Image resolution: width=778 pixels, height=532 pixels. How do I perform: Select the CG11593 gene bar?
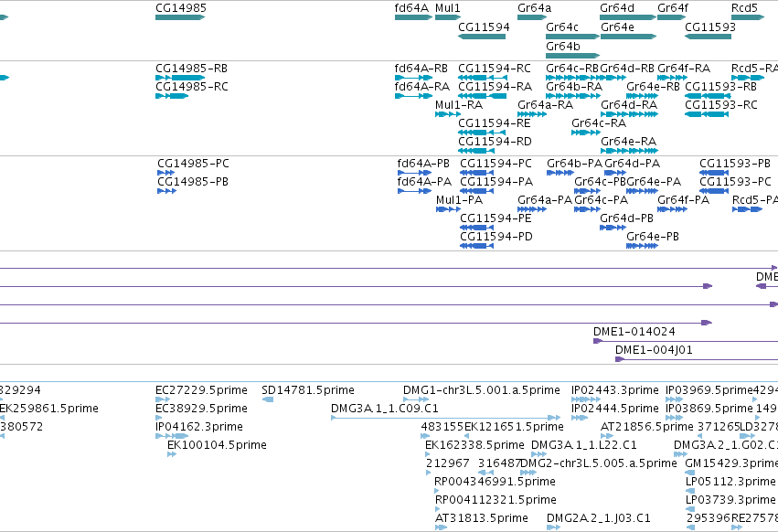point(708,37)
